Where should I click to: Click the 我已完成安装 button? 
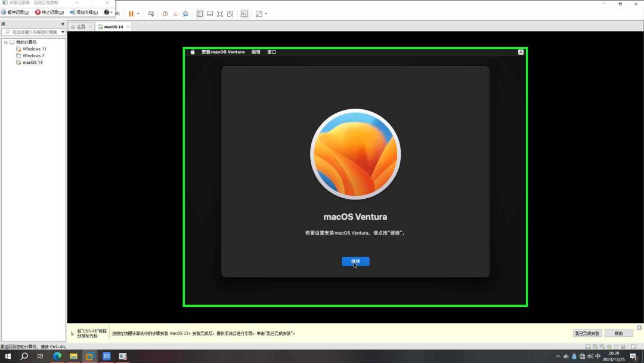pyautogui.click(x=587, y=333)
